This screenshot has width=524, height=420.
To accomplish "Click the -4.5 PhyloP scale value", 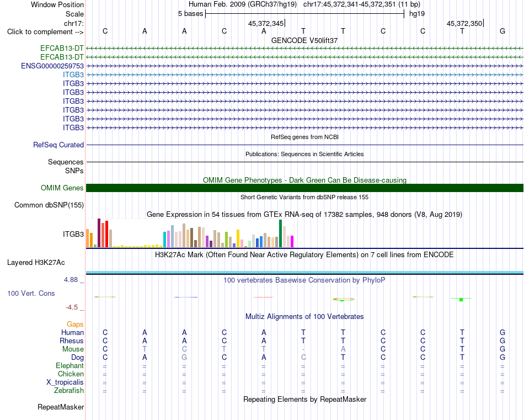I will (x=72, y=307).
